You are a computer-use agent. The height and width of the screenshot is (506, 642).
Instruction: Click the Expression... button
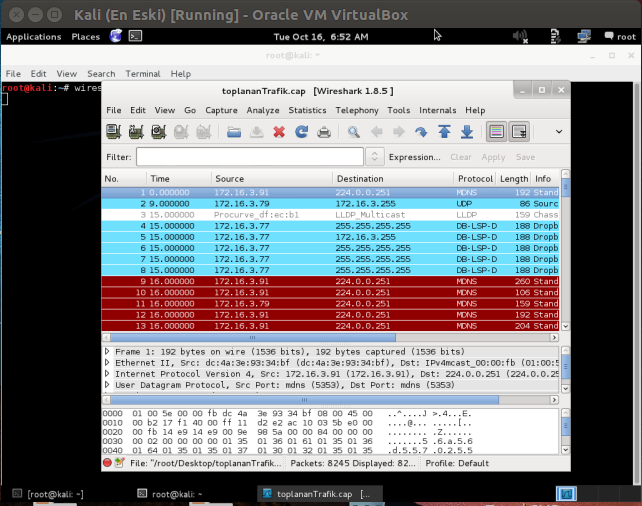tap(414, 157)
